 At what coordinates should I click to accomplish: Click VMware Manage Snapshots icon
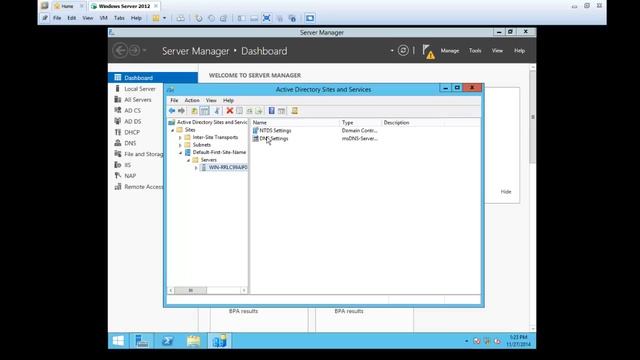coord(223,18)
